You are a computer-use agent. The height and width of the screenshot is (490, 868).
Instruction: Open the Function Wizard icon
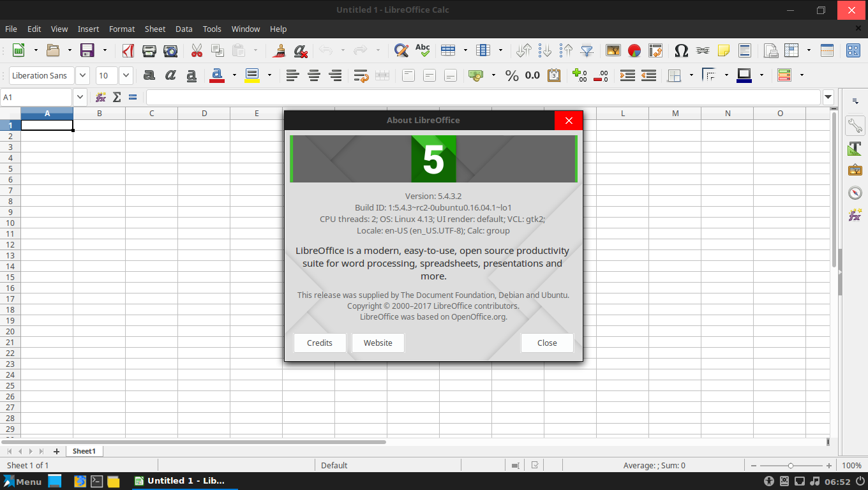pyautogui.click(x=101, y=97)
